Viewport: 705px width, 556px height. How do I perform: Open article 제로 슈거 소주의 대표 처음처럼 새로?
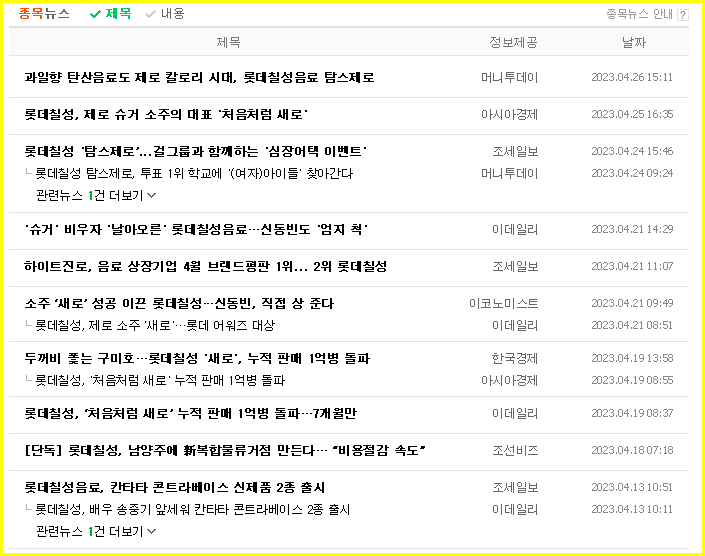point(166,114)
